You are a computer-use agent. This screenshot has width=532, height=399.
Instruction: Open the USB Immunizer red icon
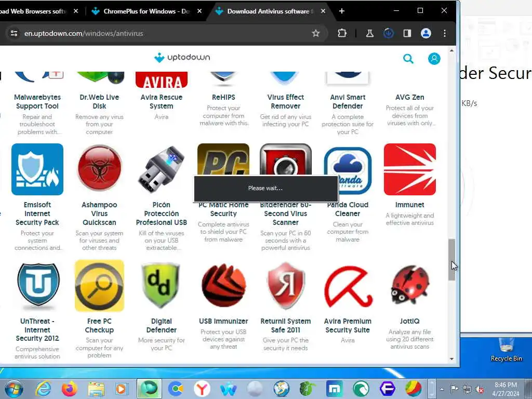(x=223, y=286)
